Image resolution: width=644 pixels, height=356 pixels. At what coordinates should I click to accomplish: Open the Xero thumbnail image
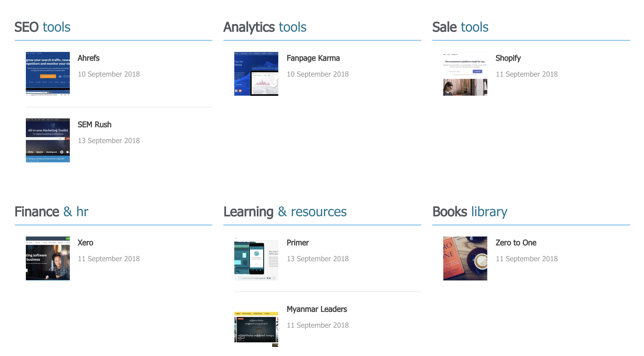point(48,258)
